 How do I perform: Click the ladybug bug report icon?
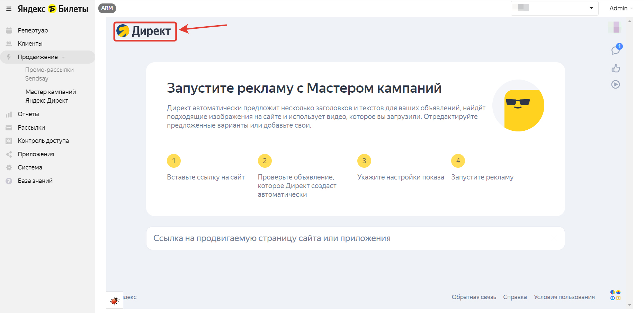[115, 300]
